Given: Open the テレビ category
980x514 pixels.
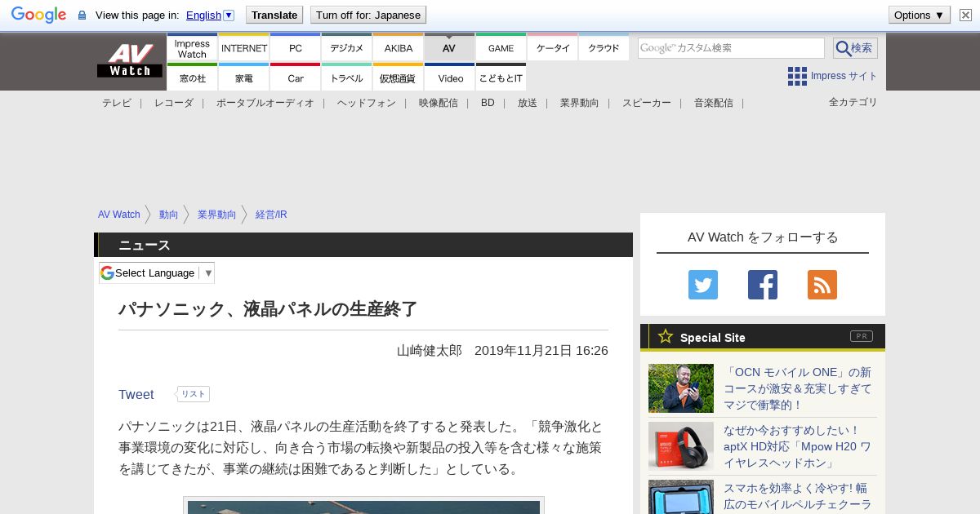Looking at the screenshot, I should click(x=117, y=103).
